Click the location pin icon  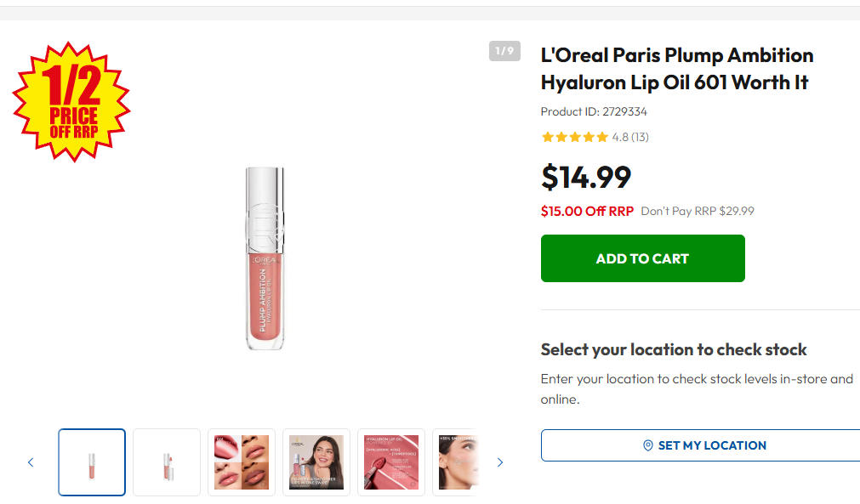[x=647, y=445]
